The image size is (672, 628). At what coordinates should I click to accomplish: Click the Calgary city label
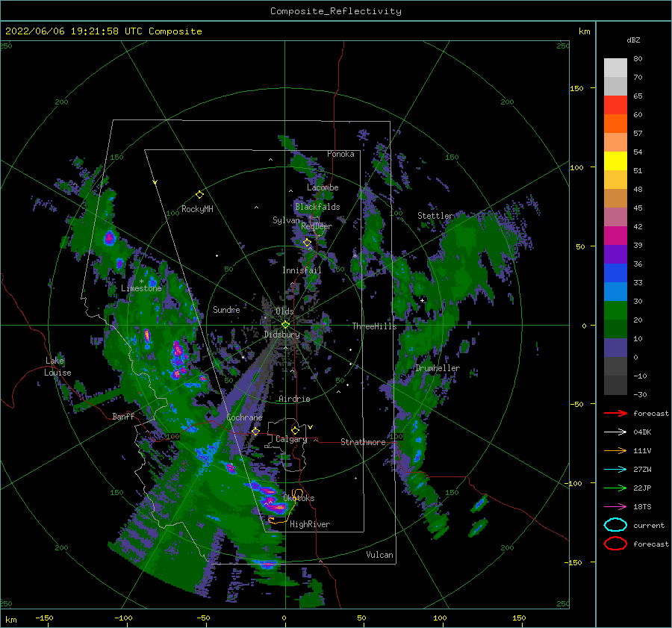(x=291, y=439)
